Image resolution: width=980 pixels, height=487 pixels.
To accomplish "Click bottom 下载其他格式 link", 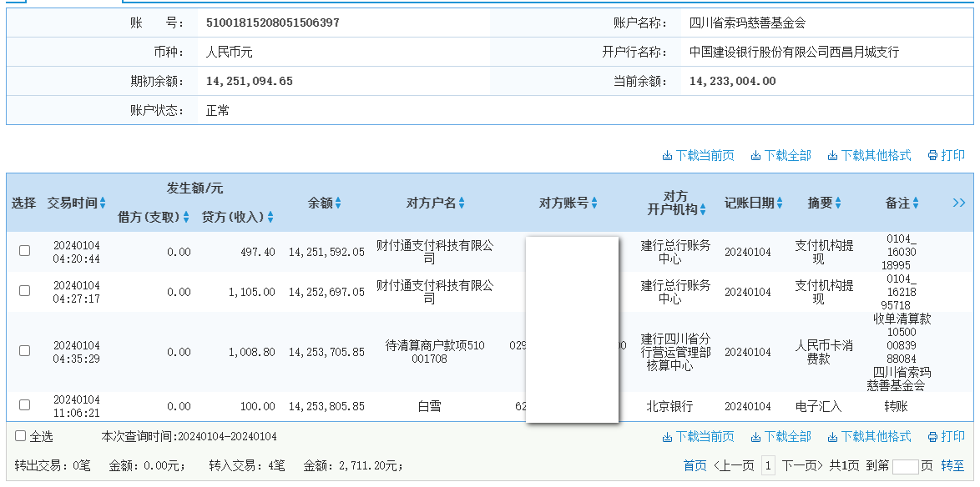I will pyautogui.click(x=869, y=436).
